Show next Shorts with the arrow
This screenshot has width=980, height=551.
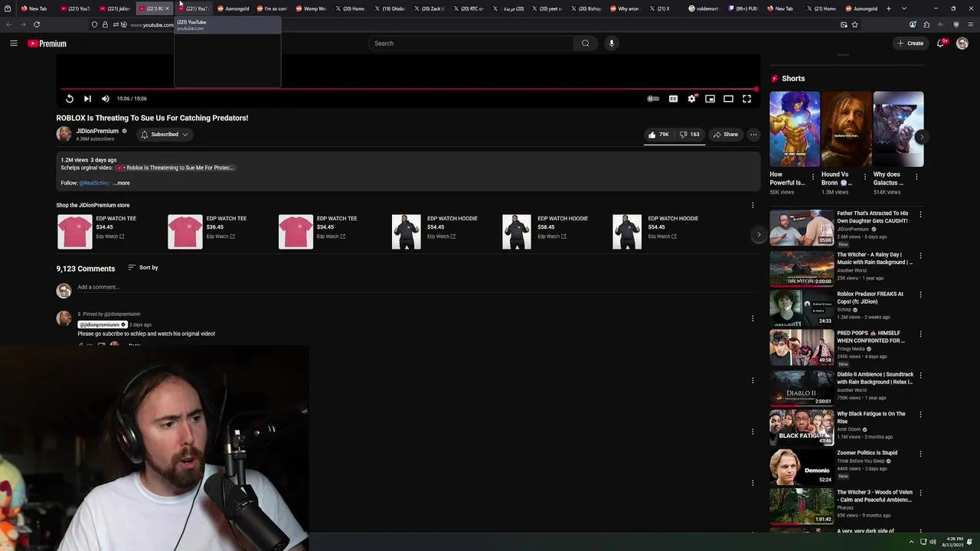(921, 137)
